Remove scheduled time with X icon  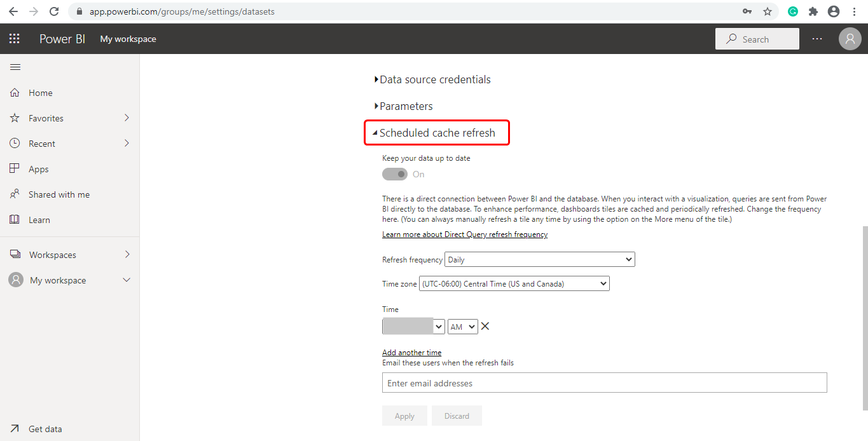485,326
